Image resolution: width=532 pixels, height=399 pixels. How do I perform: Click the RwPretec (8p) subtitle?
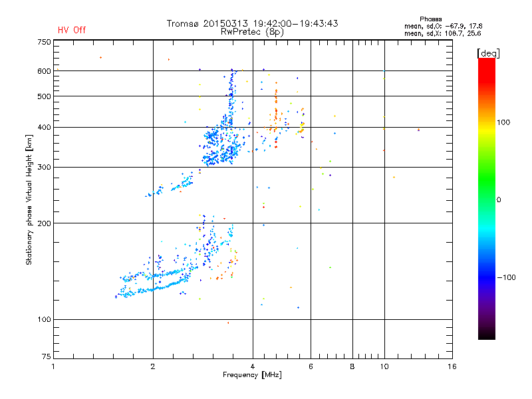[x=252, y=32]
